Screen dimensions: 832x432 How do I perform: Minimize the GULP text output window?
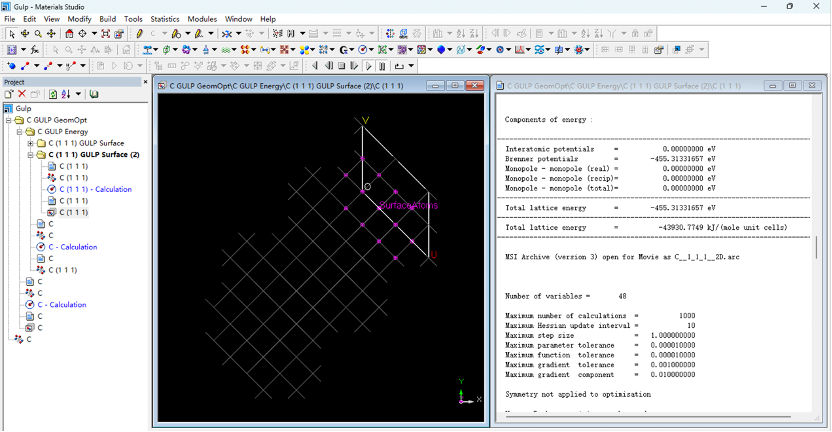pos(773,85)
